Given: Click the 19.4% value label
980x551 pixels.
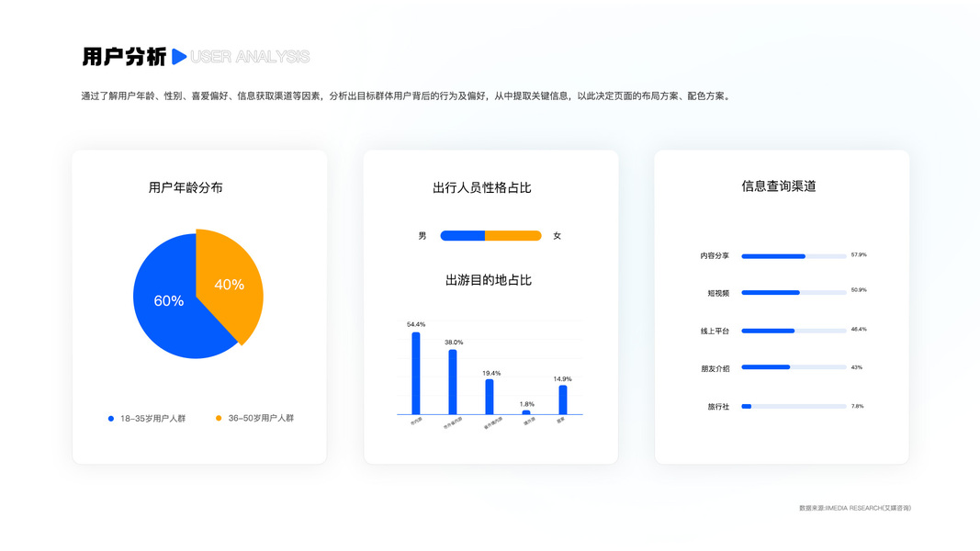Looking at the screenshot, I should (491, 373).
